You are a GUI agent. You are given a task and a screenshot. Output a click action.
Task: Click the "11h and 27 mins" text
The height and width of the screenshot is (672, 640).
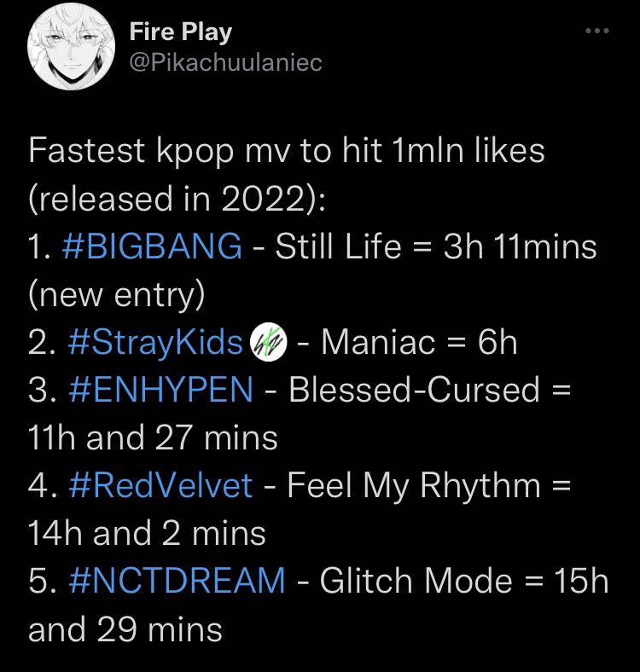tap(153, 438)
